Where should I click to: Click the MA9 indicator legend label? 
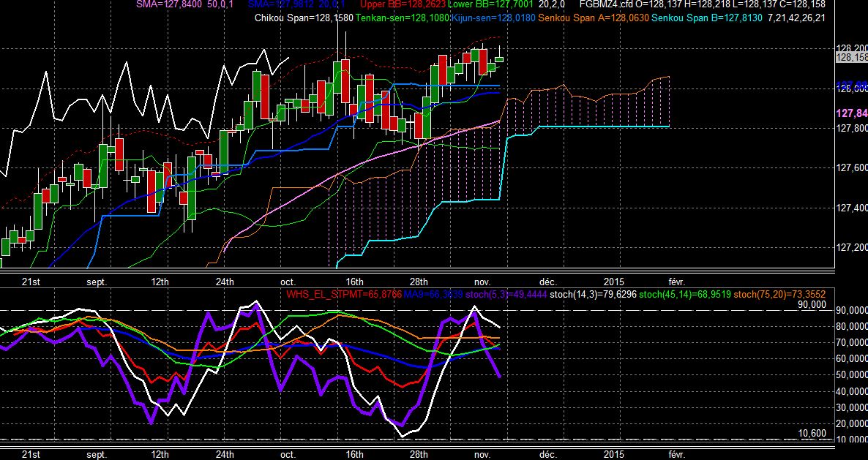[435, 295]
